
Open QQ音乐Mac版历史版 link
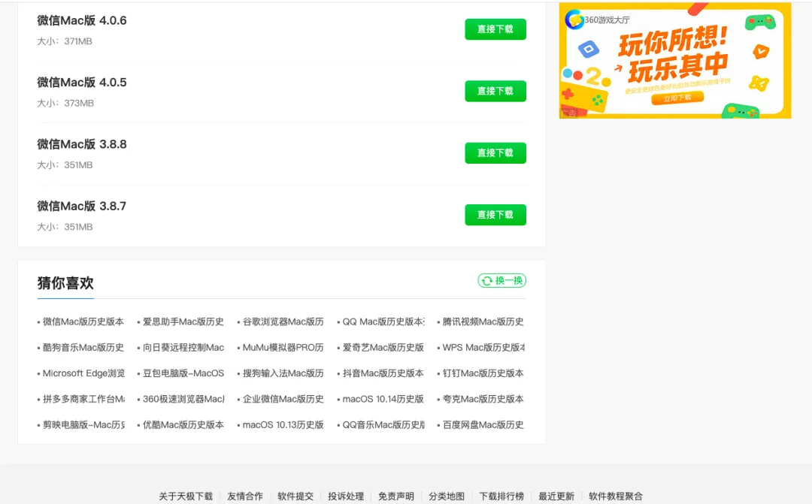[x=383, y=425]
